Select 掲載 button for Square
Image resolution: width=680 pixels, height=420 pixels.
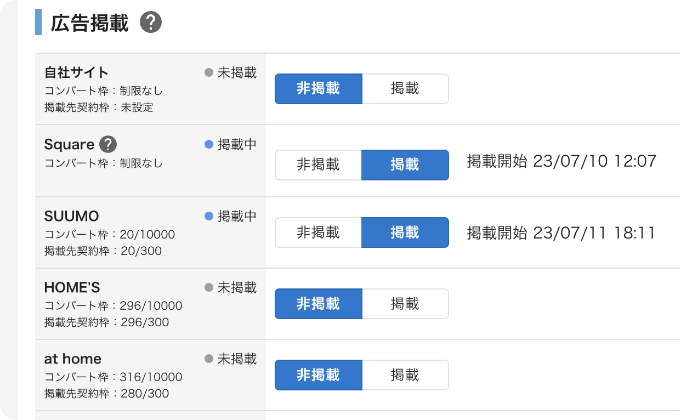405,165
